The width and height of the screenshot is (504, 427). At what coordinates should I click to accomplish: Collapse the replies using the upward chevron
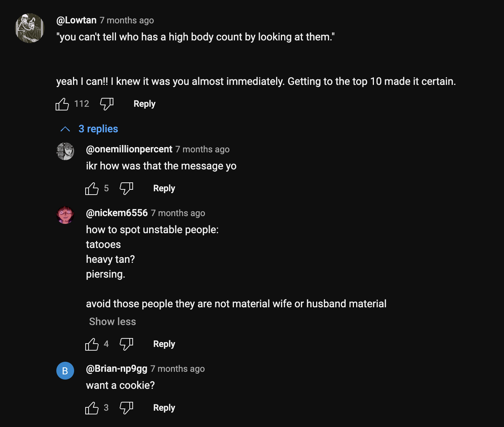65,129
